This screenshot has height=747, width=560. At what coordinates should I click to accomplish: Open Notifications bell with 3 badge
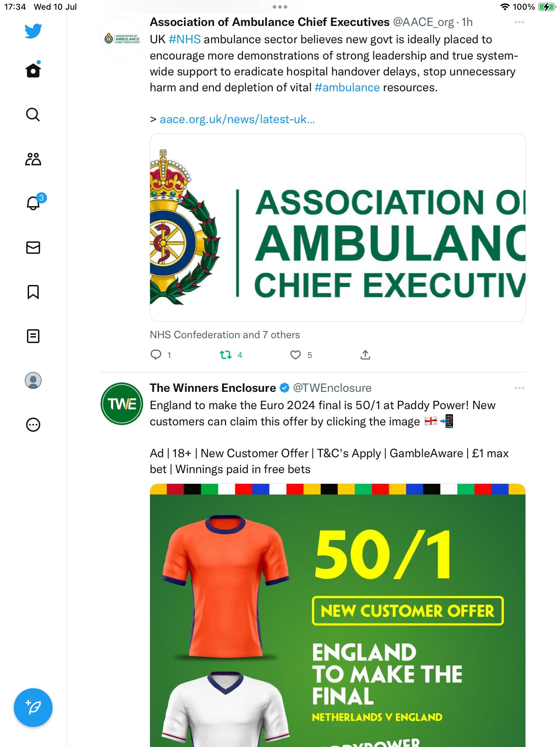33,203
